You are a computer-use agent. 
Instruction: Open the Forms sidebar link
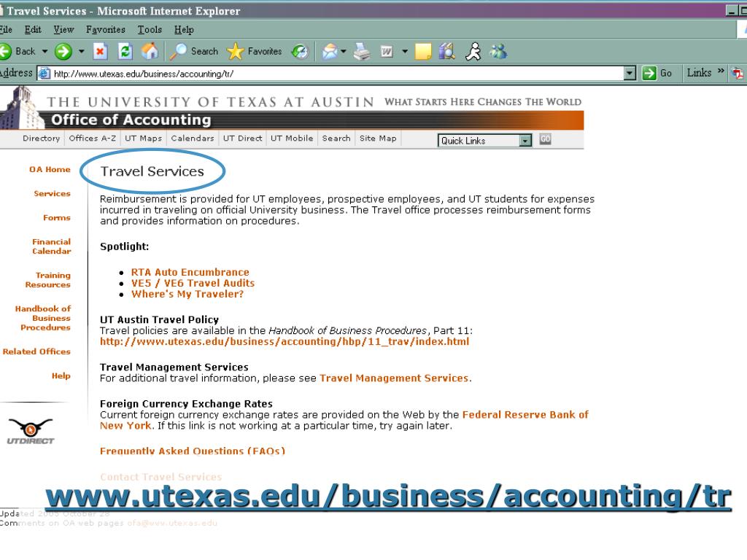[57, 217]
